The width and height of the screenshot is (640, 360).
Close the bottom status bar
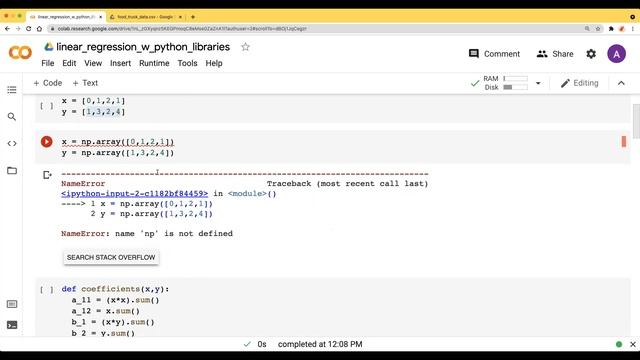pos(633,344)
